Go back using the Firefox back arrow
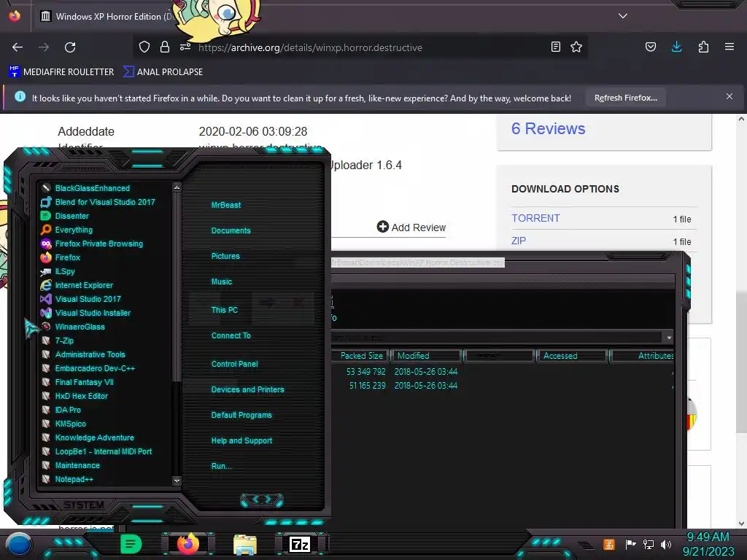The image size is (747, 560). tap(18, 47)
